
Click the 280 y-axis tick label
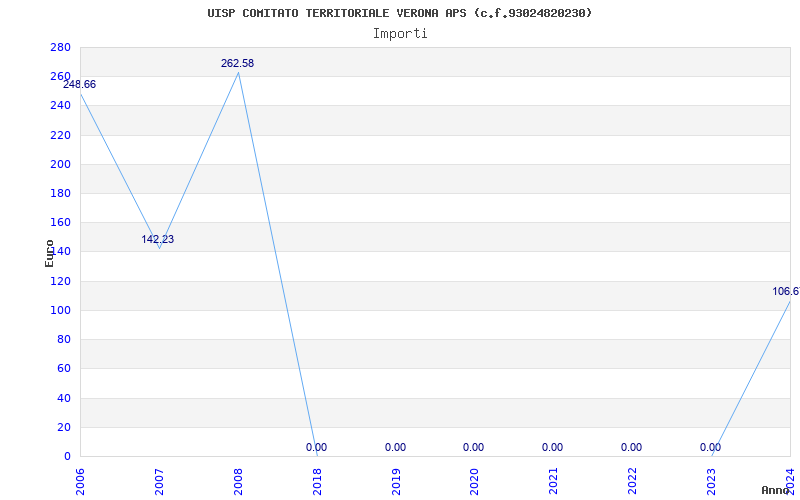click(x=60, y=47)
